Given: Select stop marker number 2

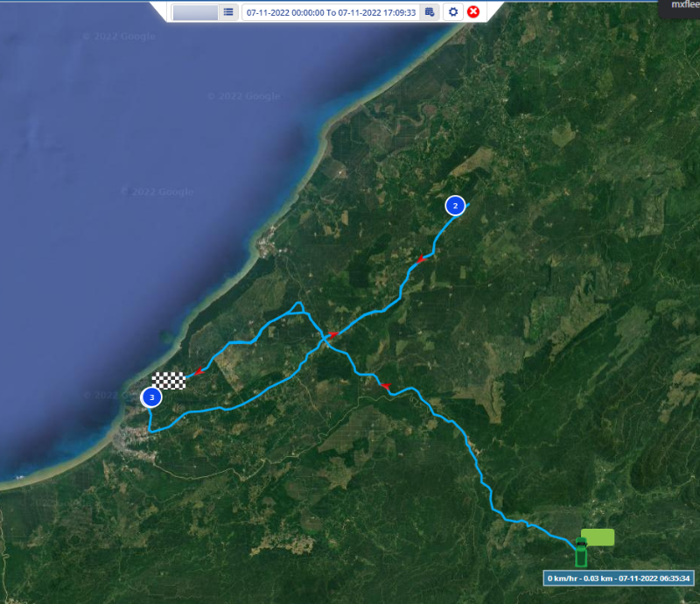Looking at the screenshot, I should tap(455, 206).
